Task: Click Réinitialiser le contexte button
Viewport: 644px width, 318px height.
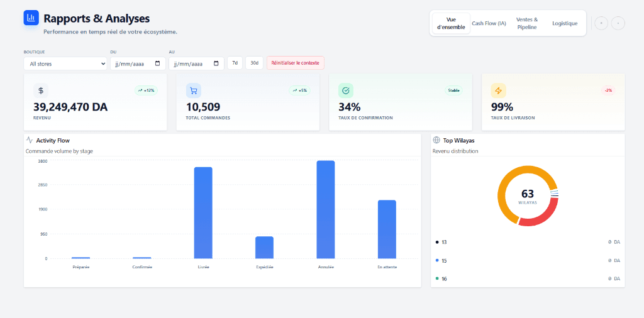Action: [x=296, y=63]
